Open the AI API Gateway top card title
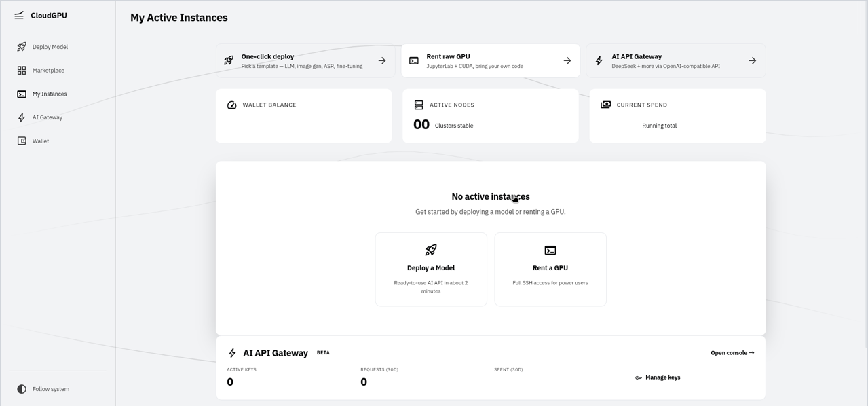This screenshot has width=868, height=406. (637, 56)
